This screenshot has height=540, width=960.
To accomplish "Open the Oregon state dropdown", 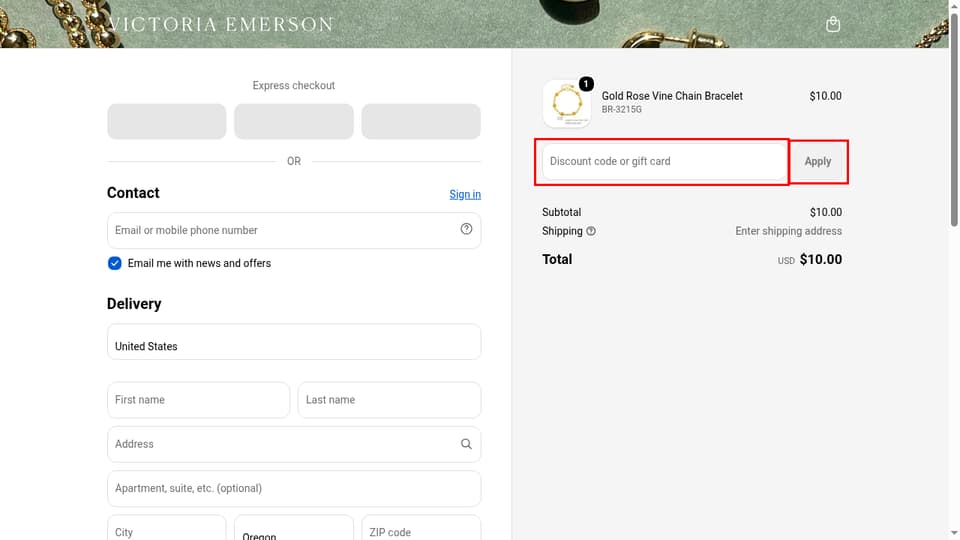I will (294, 528).
